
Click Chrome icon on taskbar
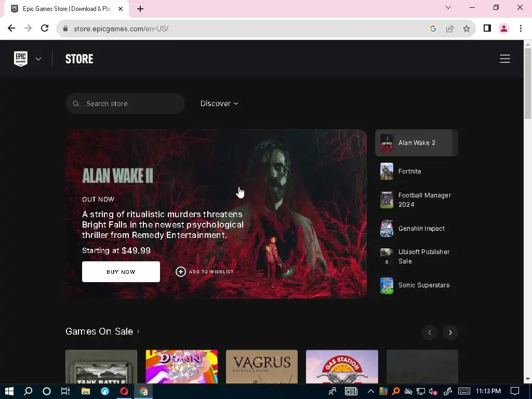(x=143, y=391)
